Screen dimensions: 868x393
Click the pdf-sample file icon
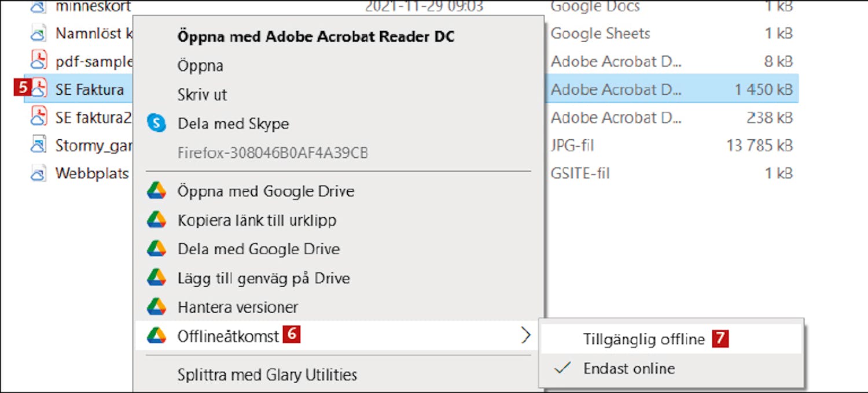click(39, 61)
